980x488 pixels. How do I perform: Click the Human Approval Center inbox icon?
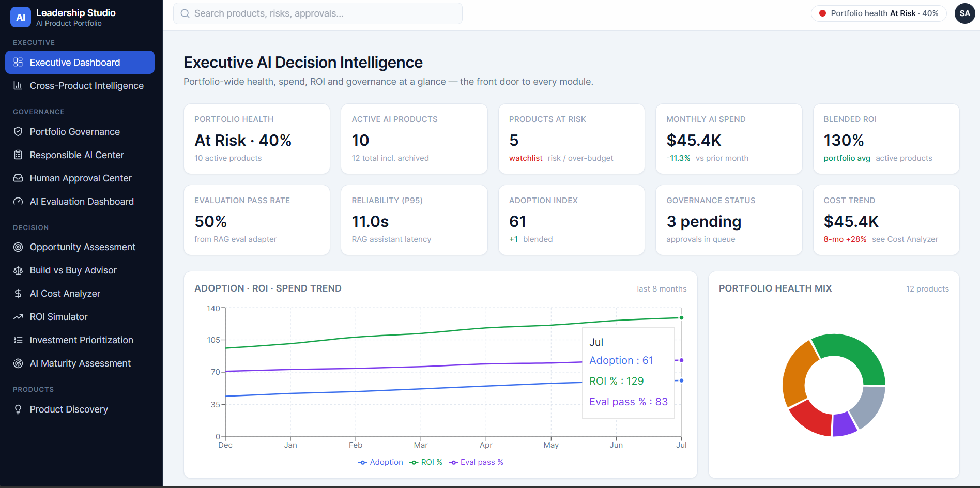[x=18, y=178]
